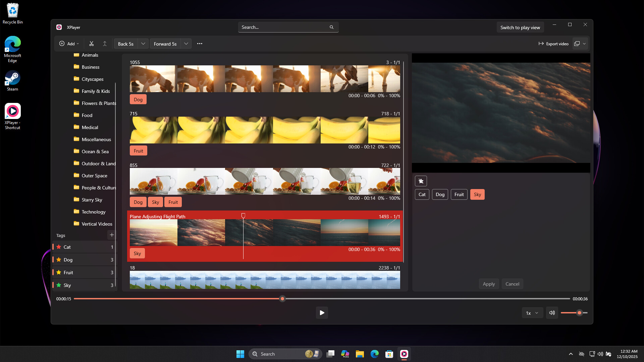Click the star icon above the tag list

click(x=421, y=181)
